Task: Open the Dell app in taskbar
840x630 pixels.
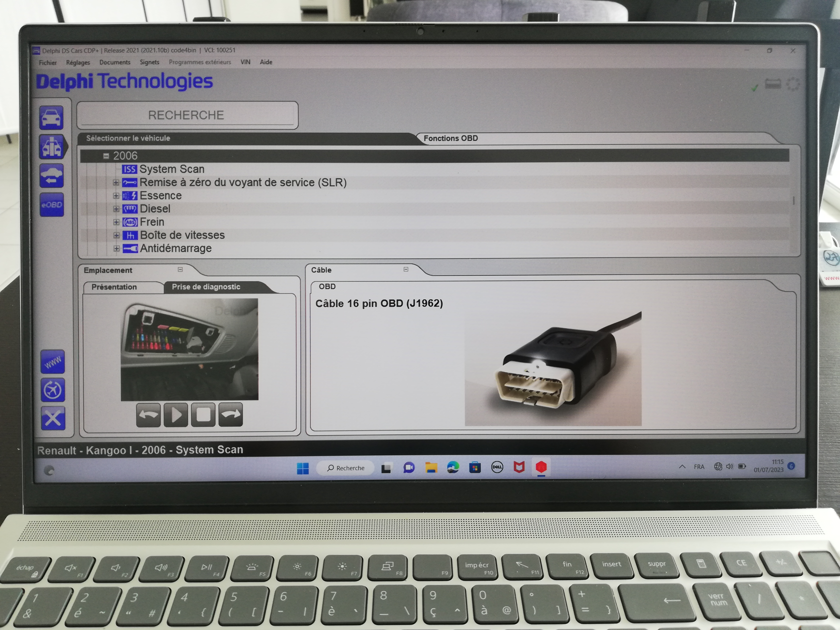Action: (497, 467)
